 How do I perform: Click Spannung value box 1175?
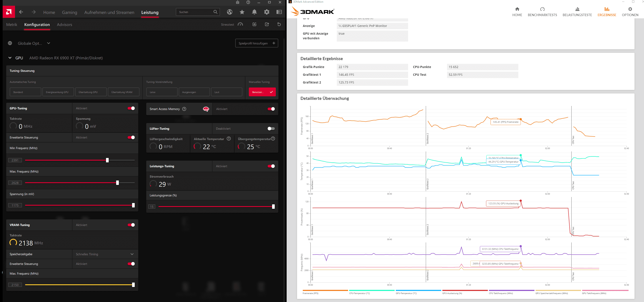[x=15, y=205]
